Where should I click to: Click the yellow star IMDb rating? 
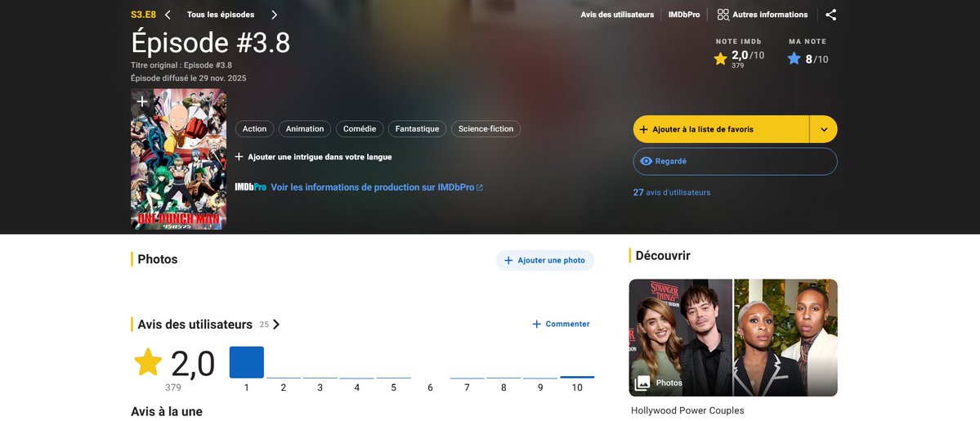click(721, 59)
